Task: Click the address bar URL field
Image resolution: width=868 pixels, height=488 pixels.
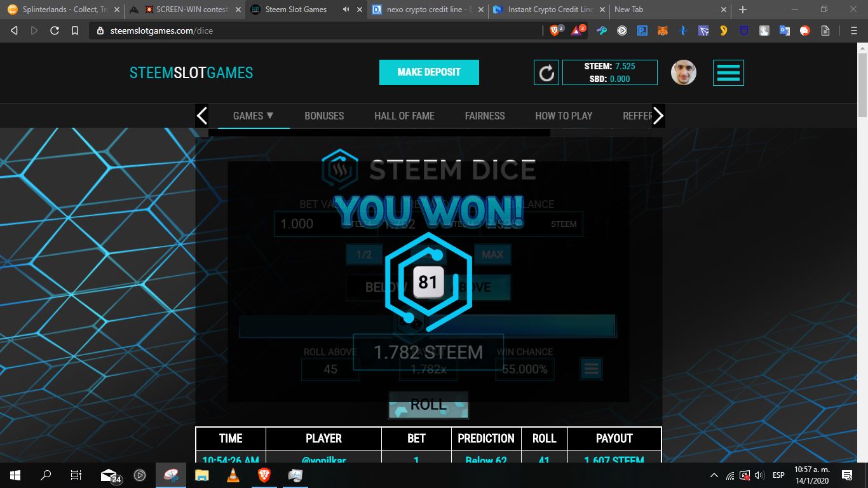Action: (318, 30)
